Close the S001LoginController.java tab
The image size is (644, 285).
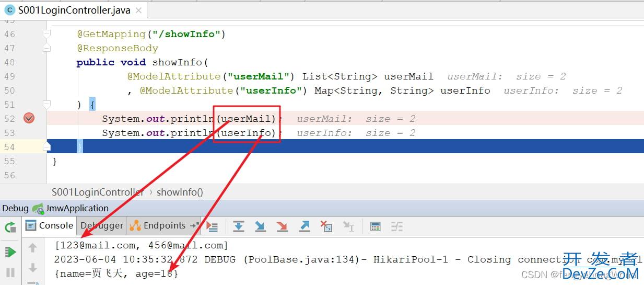click(137, 10)
